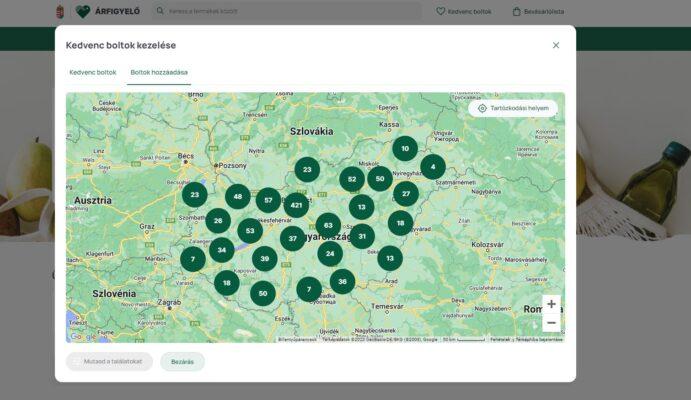Open the cluster marker labeled 48
691x400 pixels.
[x=238, y=197]
